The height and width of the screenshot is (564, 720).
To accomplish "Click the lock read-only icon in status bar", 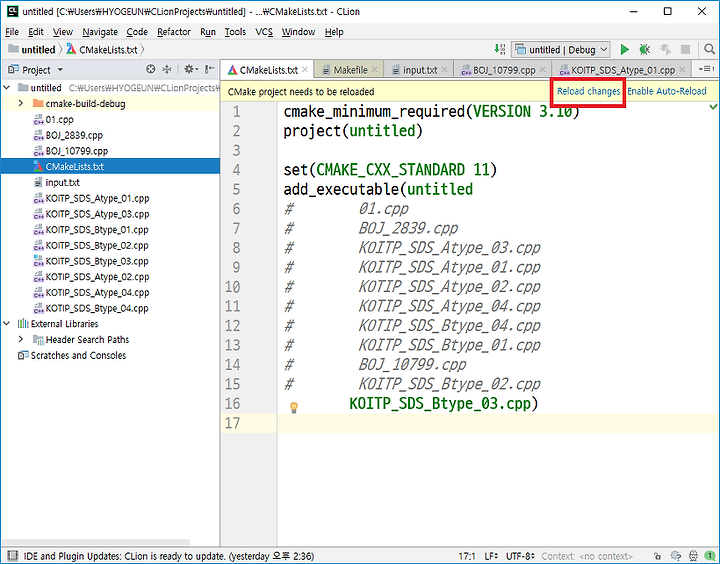I will 658,556.
